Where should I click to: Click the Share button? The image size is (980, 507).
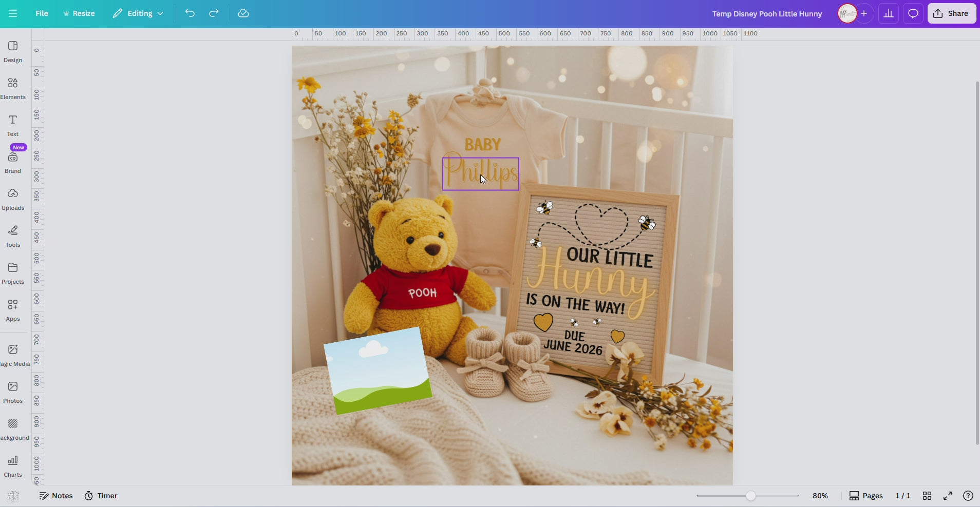(x=951, y=13)
